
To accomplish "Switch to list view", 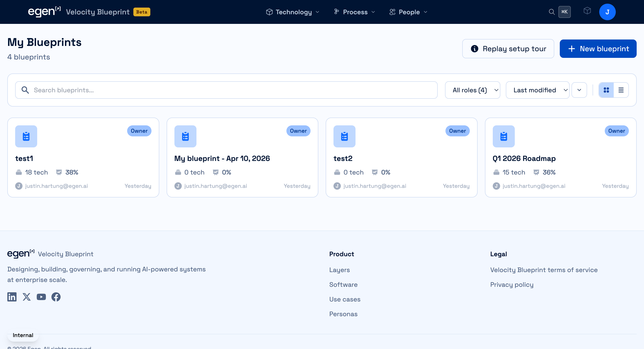I will pyautogui.click(x=621, y=90).
